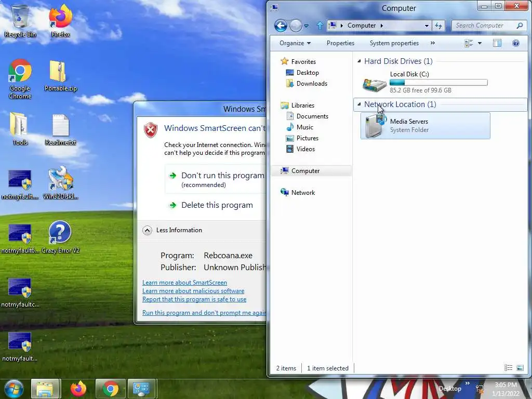Select the Google Chrome desktop shortcut
The image size is (532, 399).
[20, 79]
